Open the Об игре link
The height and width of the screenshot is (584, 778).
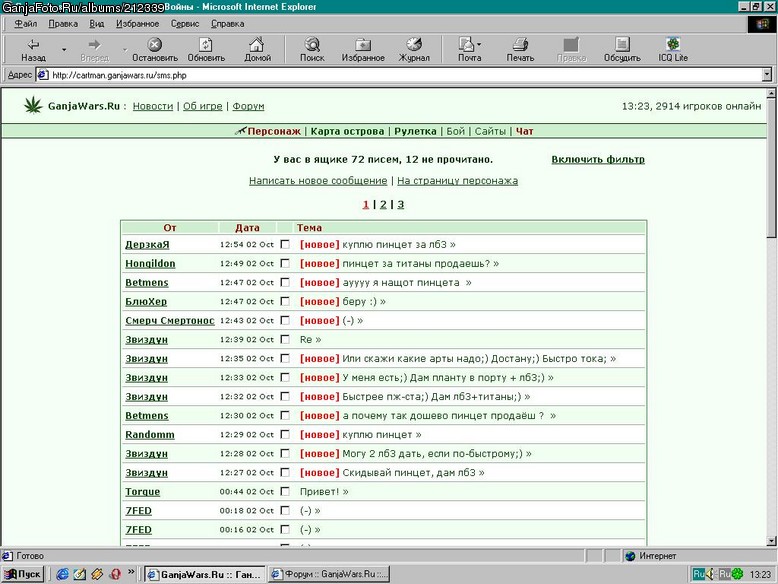(x=202, y=106)
